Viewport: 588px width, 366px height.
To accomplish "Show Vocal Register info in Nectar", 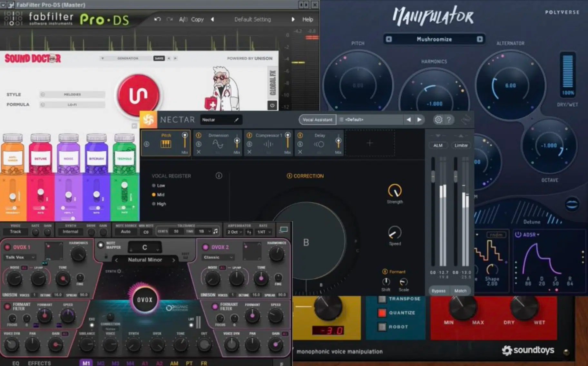I will point(219,176).
